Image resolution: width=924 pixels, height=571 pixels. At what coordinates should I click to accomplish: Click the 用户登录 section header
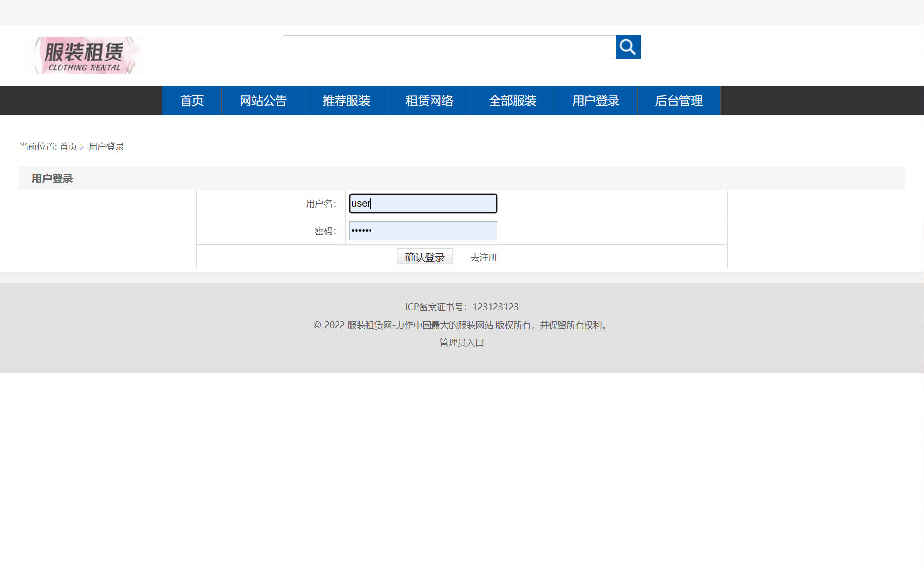point(52,178)
